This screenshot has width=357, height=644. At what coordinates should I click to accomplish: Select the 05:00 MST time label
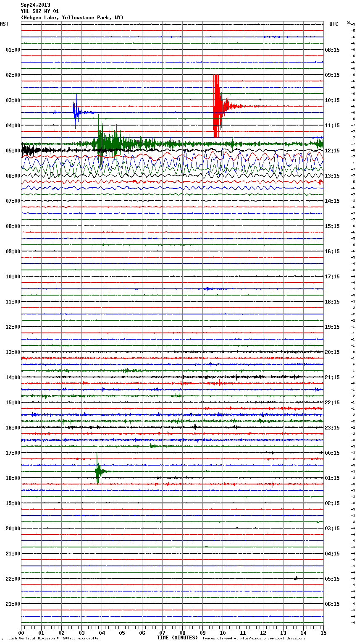tap(13, 151)
